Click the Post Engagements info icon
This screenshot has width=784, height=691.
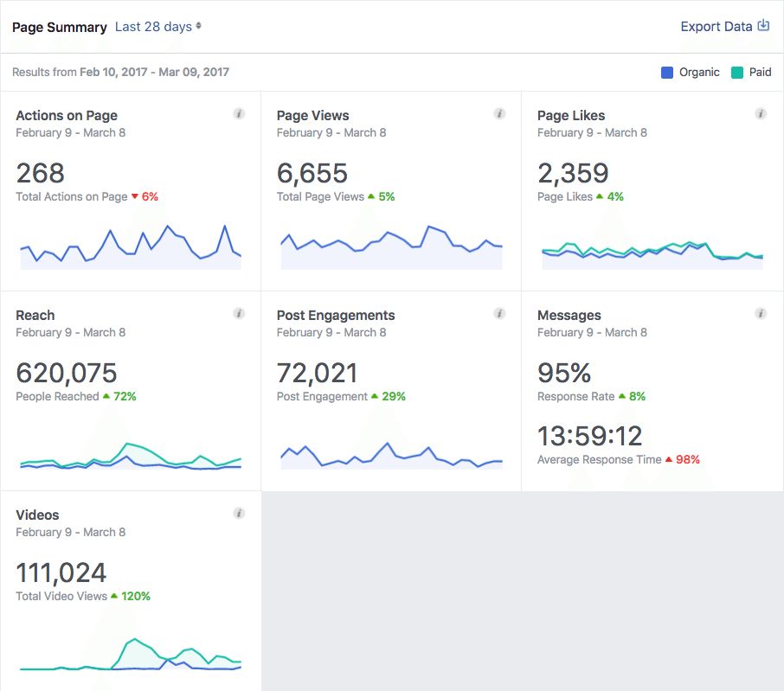(499, 313)
